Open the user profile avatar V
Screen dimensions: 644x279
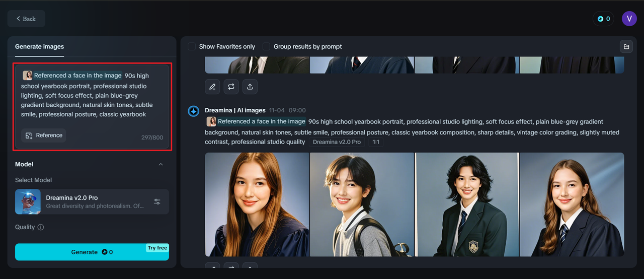coord(629,19)
